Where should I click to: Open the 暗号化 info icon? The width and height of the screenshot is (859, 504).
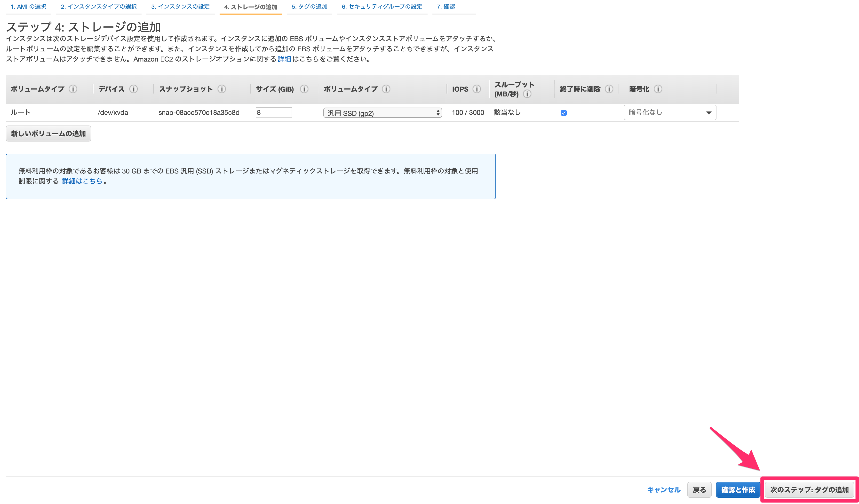click(659, 89)
